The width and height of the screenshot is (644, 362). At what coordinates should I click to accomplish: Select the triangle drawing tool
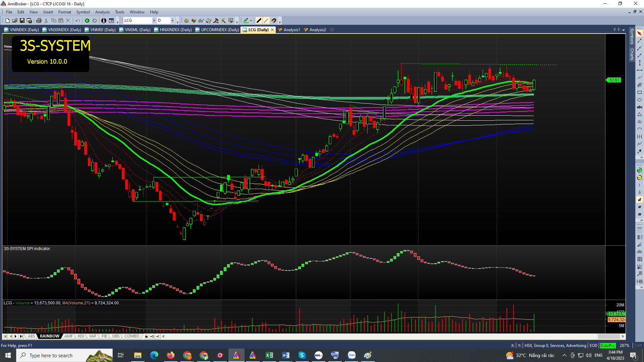pyautogui.click(x=639, y=115)
